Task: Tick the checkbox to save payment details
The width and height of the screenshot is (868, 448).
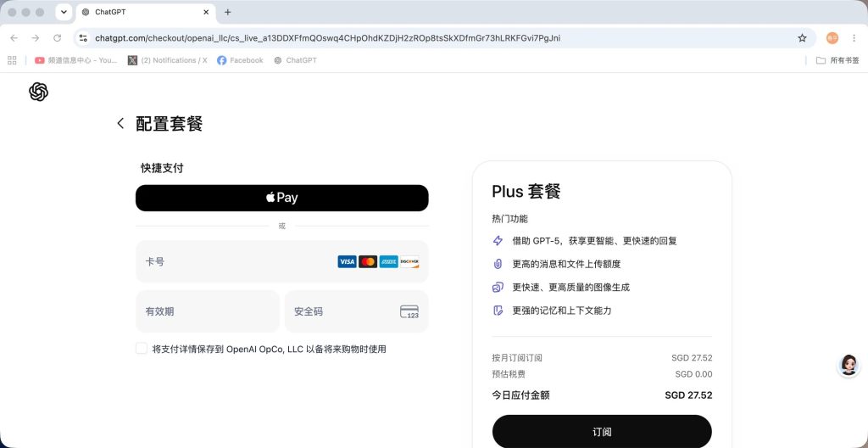Action: tap(142, 348)
